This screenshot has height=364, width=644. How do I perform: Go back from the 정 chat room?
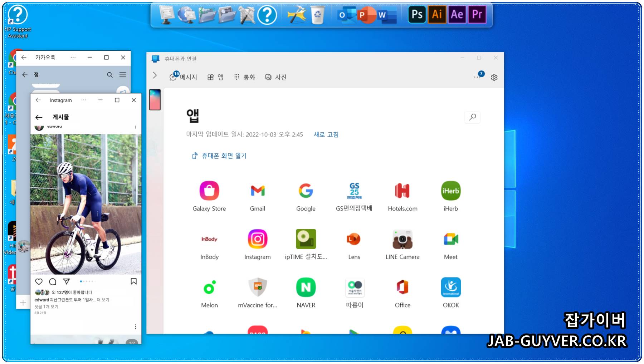click(x=25, y=75)
